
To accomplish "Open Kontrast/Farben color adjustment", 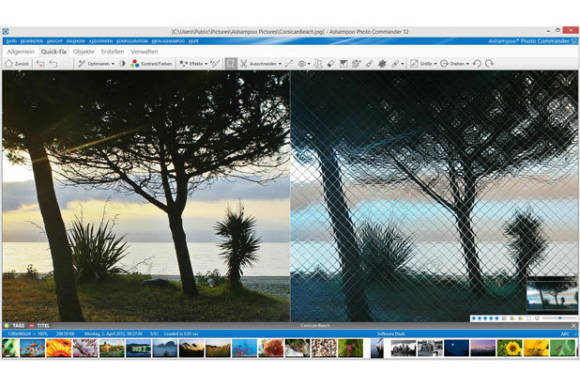I will [x=152, y=64].
